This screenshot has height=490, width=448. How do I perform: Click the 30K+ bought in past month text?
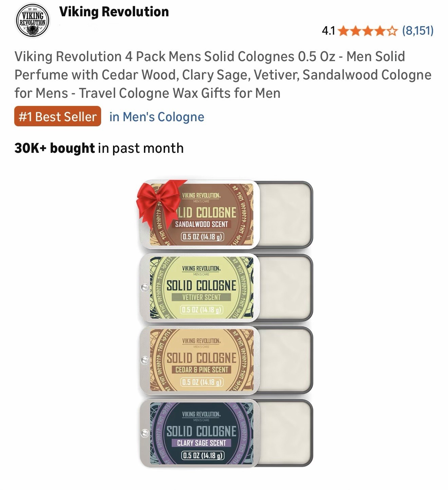(x=99, y=148)
